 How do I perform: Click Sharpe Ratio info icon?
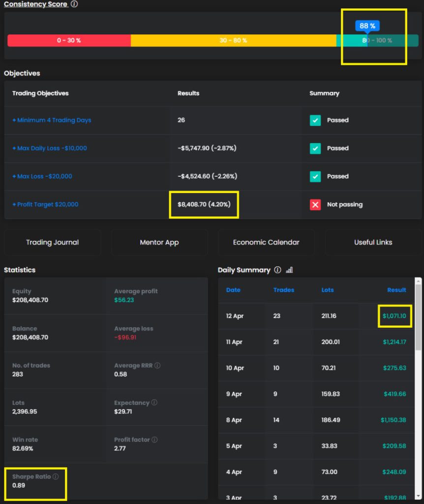point(56,476)
